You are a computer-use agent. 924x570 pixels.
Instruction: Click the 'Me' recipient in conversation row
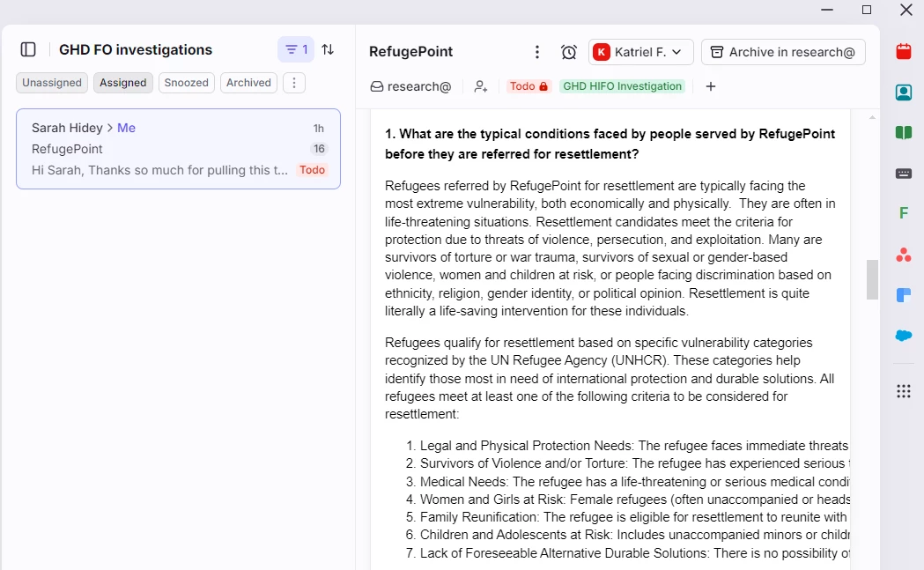[x=126, y=128]
